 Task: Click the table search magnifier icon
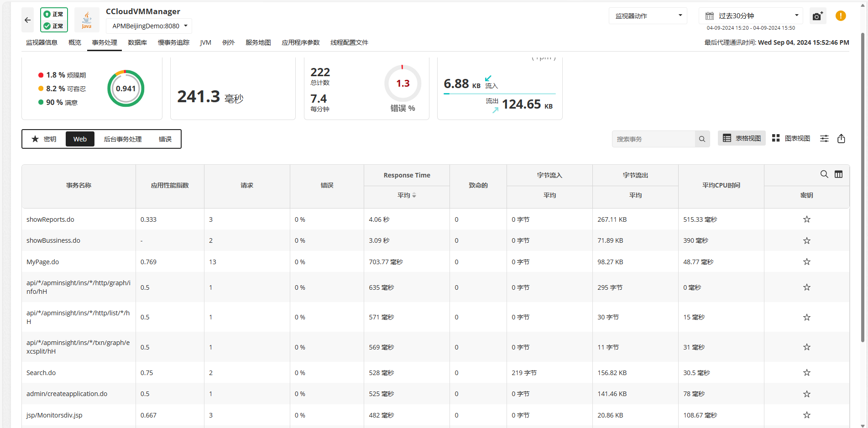click(x=824, y=174)
